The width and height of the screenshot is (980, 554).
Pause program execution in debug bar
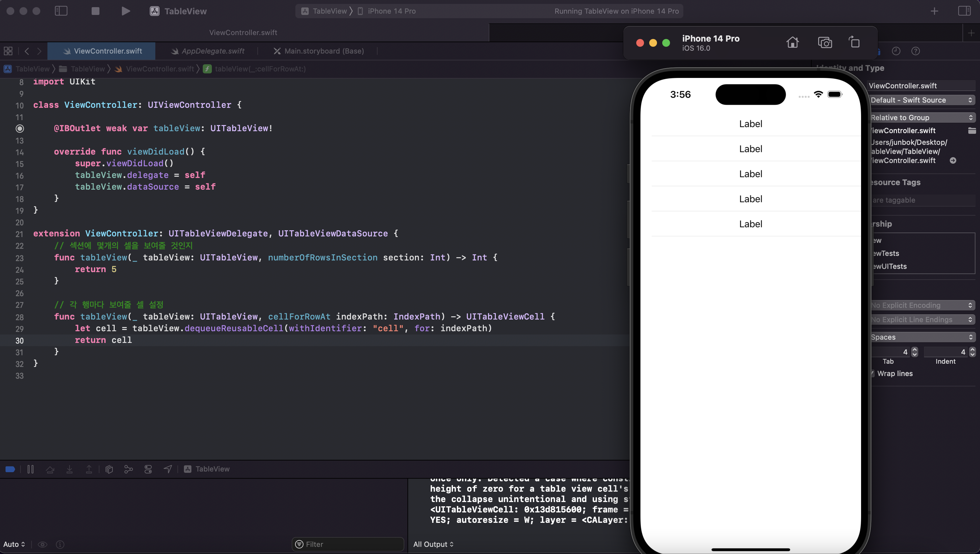[x=31, y=469]
